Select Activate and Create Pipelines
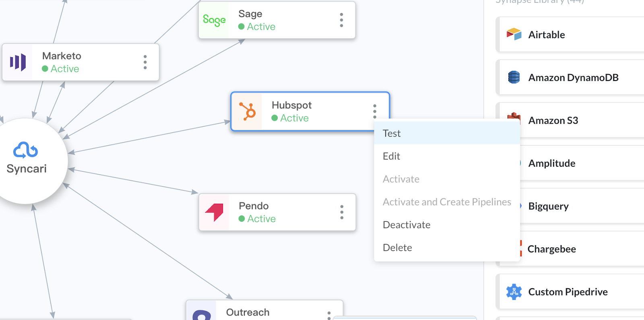The image size is (644, 320). pyautogui.click(x=447, y=202)
